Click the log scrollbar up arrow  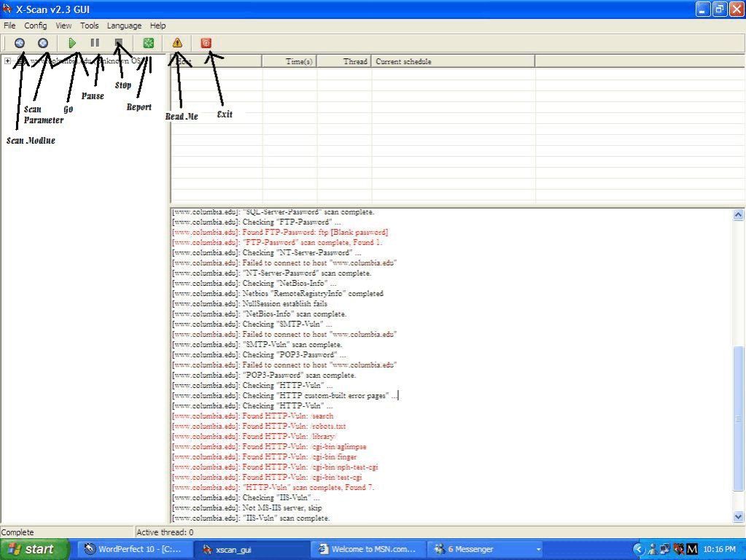tap(738, 214)
